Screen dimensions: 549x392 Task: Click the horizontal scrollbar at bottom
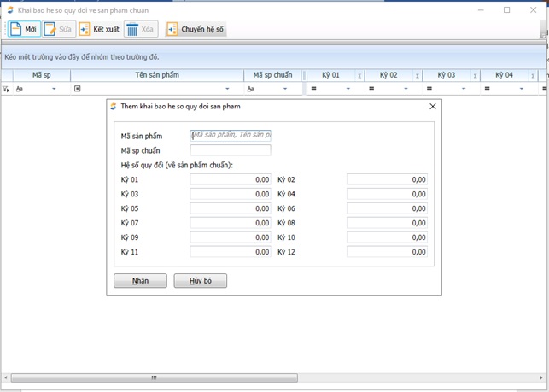pyautogui.click(x=154, y=377)
